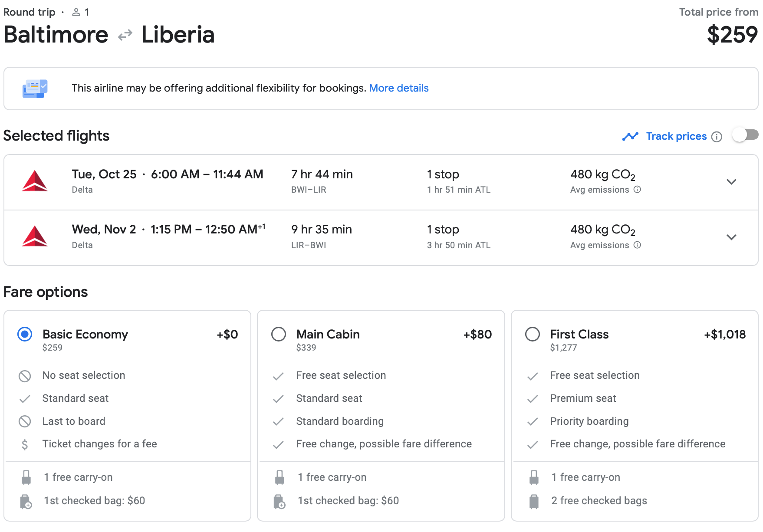Enable the Track prices toggle
The width and height of the screenshot is (763, 532).
(x=745, y=135)
